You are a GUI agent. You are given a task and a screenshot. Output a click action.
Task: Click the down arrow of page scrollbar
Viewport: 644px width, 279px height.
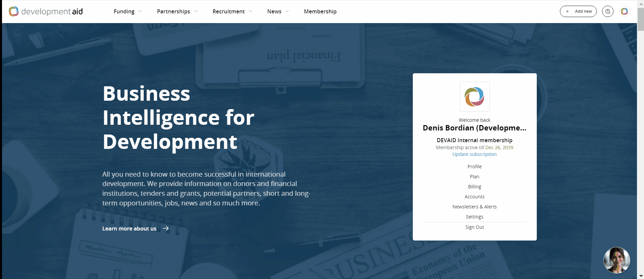641,276
